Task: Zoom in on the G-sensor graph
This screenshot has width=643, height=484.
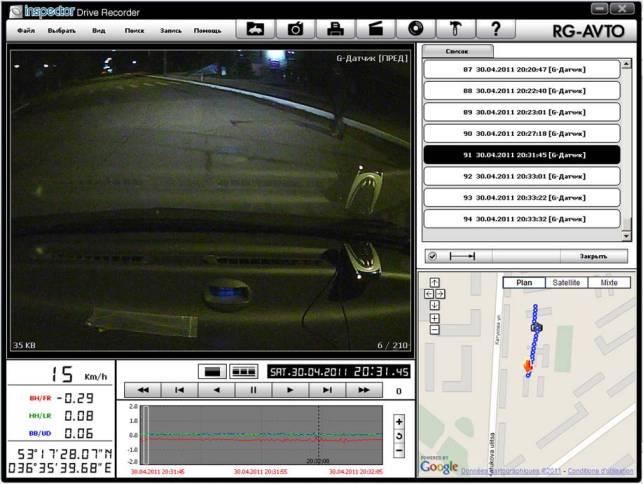Action: pyautogui.click(x=399, y=421)
